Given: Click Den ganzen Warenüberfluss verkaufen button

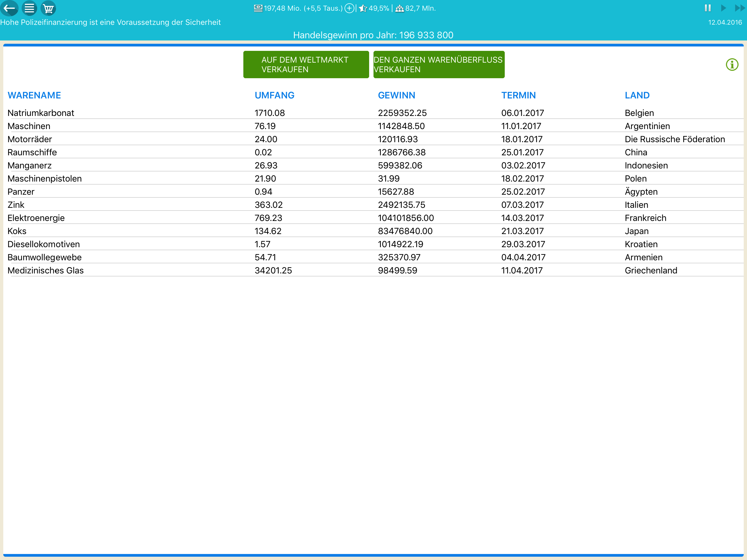Looking at the screenshot, I should click(x=439, y=65).
